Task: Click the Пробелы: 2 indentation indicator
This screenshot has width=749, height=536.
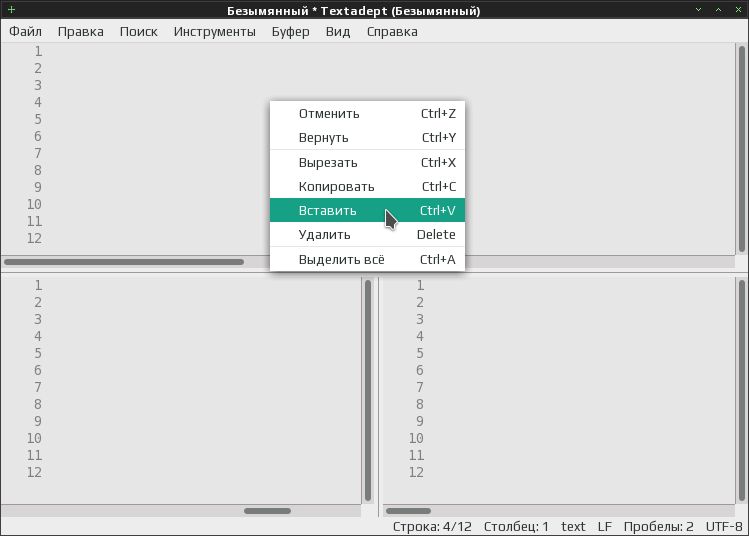Action: click(658, 526)
